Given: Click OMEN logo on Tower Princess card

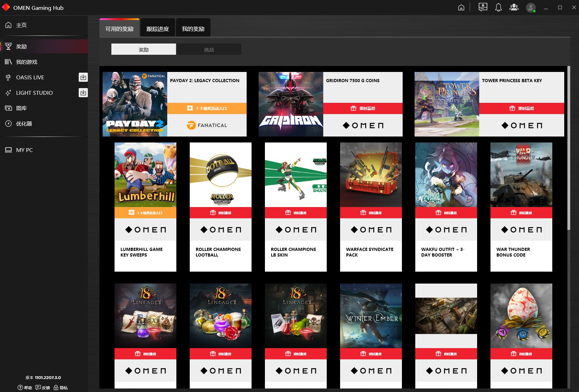Looking at the screenshot, I should pyautogui.click(x=522, y=125).
